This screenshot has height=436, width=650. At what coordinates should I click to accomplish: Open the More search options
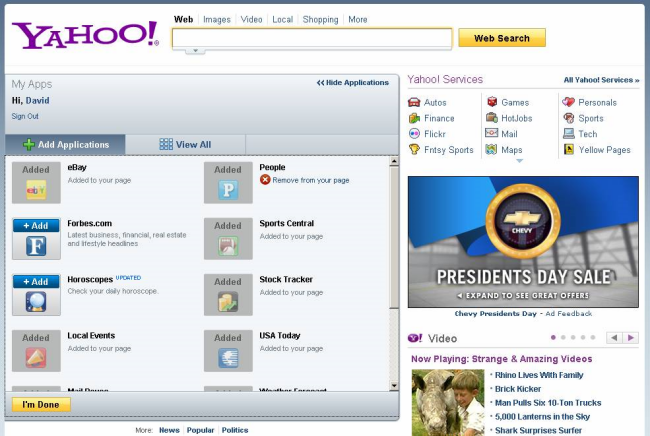357,19
